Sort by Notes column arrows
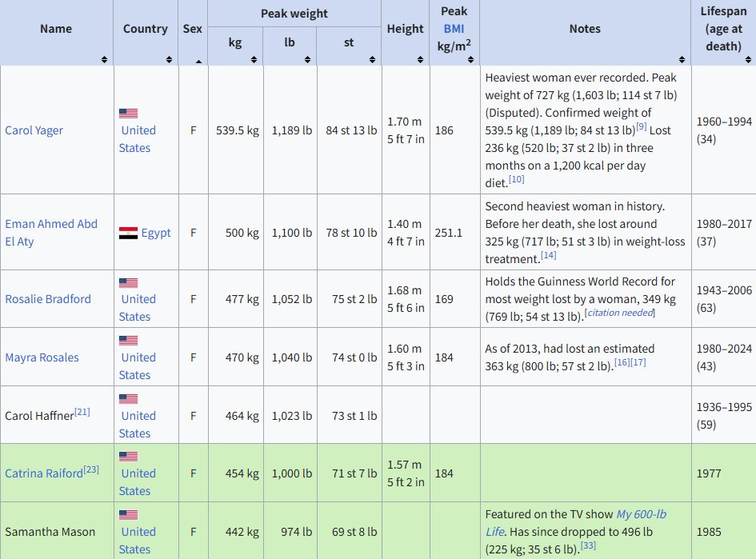756x559 pixels. point(682,59)
